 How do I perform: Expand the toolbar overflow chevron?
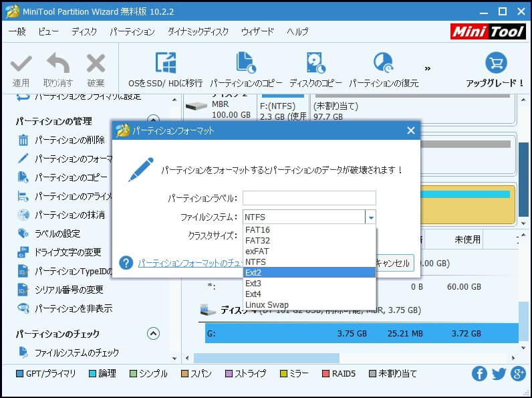pos(428,69)
